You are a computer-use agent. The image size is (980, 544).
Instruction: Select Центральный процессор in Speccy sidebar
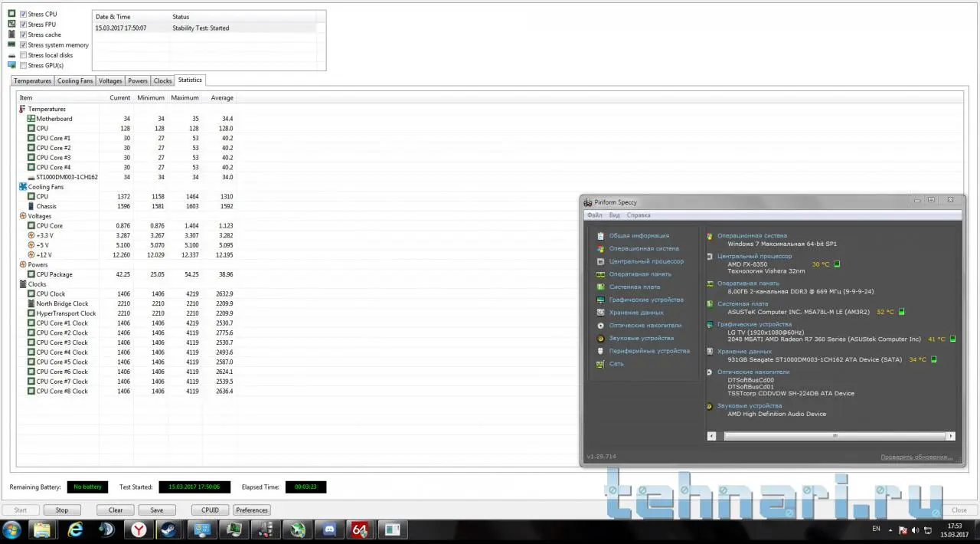pos(647,261)
